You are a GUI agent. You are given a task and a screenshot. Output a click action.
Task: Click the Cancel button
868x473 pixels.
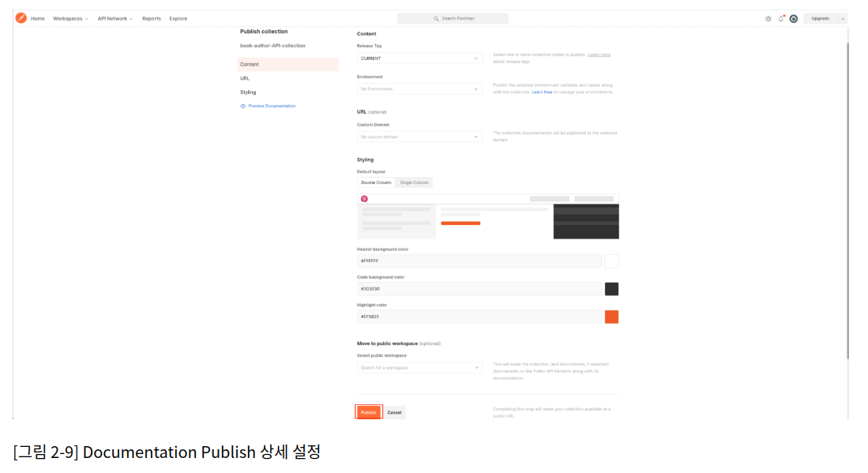(395, 413)
